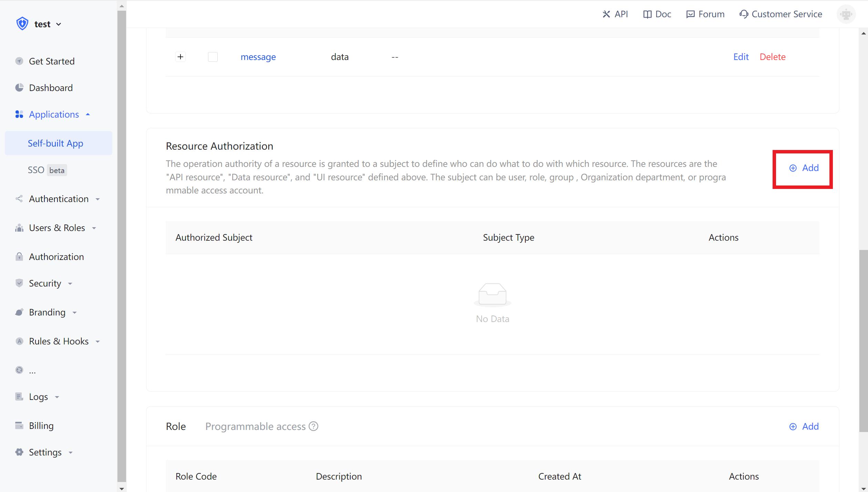
Task: Open the test workspace switcher
Action: point(42,24)
